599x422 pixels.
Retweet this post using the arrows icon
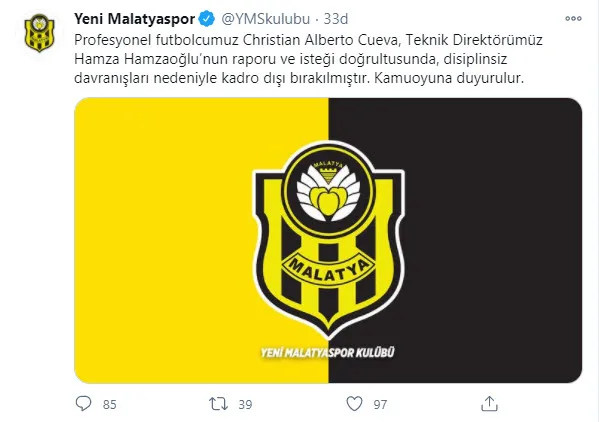219,404
